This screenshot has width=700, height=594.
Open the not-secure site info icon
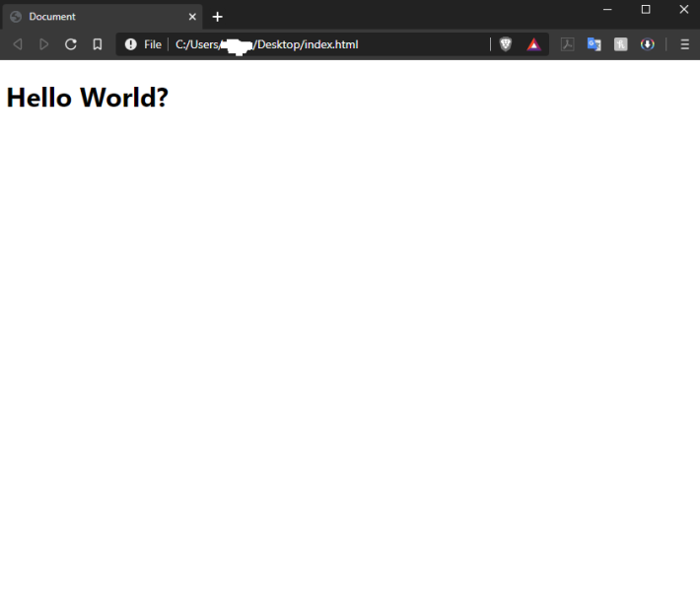pos(131,44)
